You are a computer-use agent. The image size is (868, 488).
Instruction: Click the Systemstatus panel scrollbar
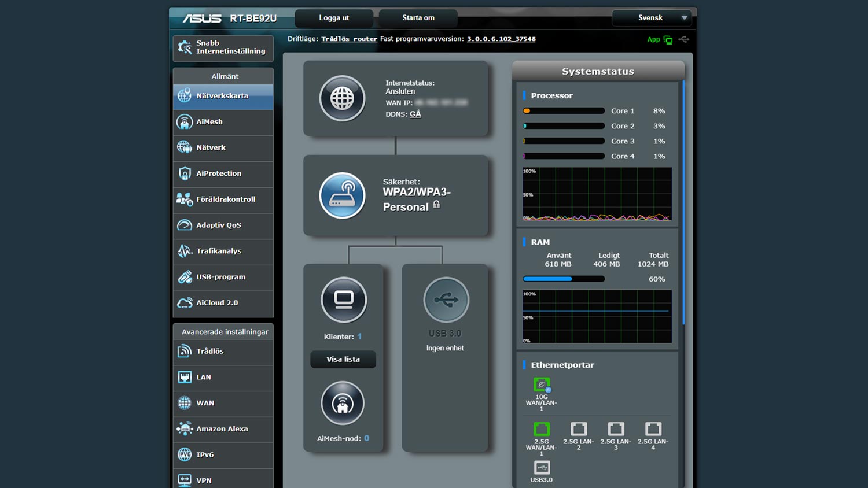pos(683,202)
